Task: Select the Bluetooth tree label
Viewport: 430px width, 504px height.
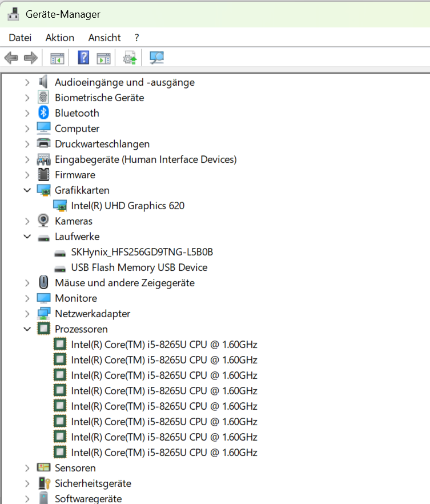Action: click(77, 113)
